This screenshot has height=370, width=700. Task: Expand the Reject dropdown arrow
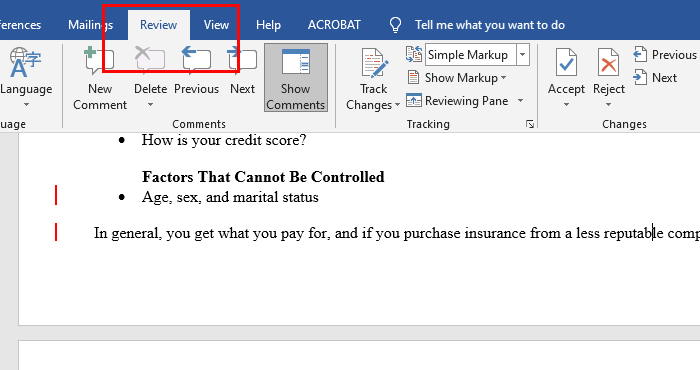[608, 105]
